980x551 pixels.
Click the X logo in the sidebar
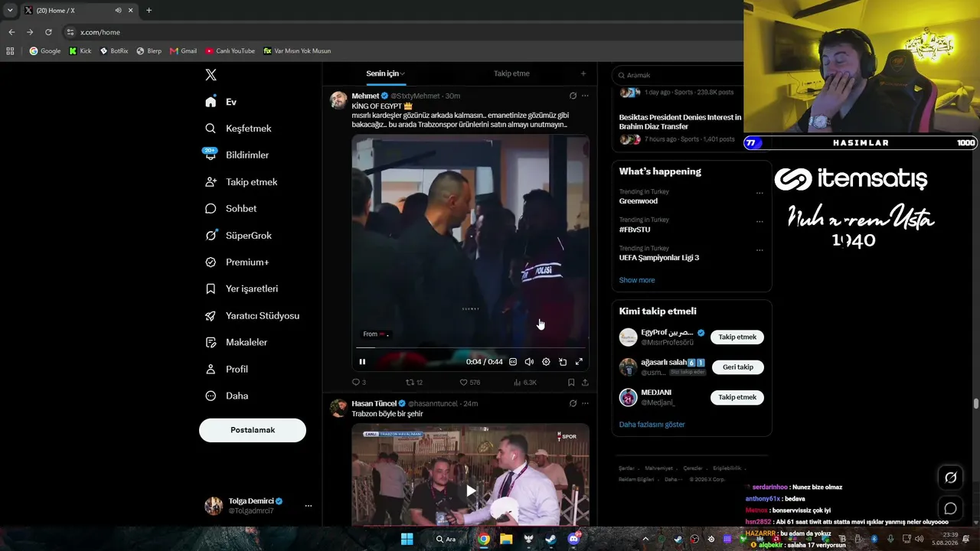(211, 74)
